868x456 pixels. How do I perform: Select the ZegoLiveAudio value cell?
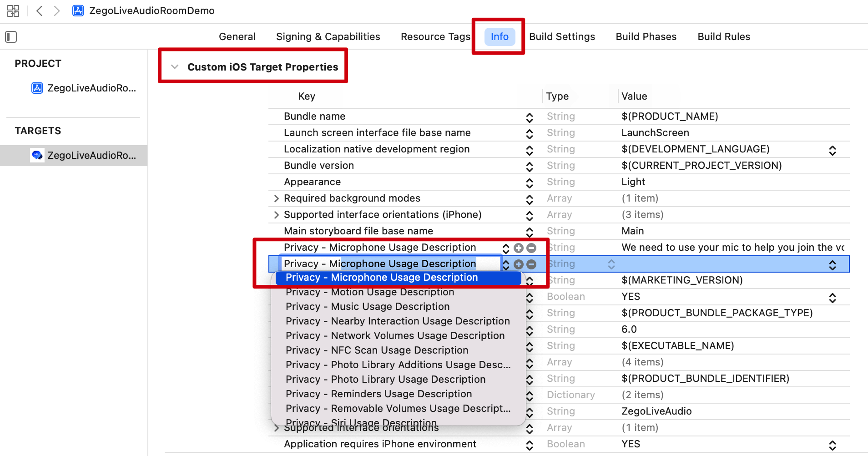656,411
